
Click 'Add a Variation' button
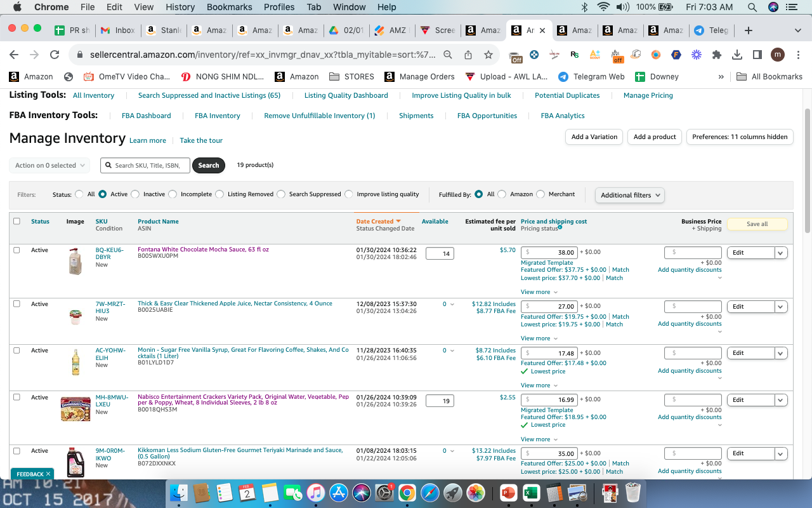click(594, 137)
